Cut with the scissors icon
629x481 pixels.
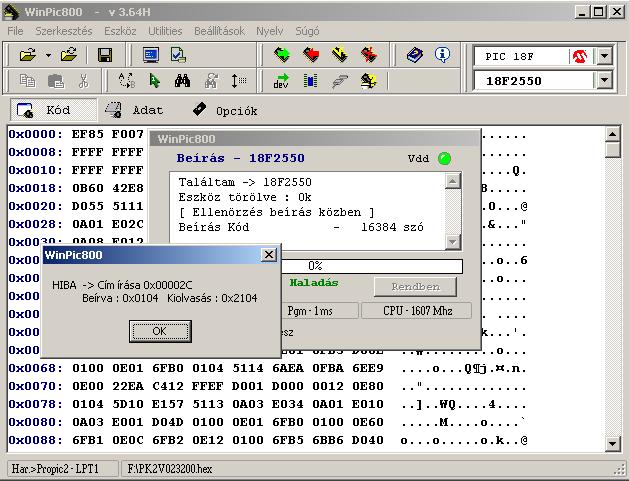[83, 81]
